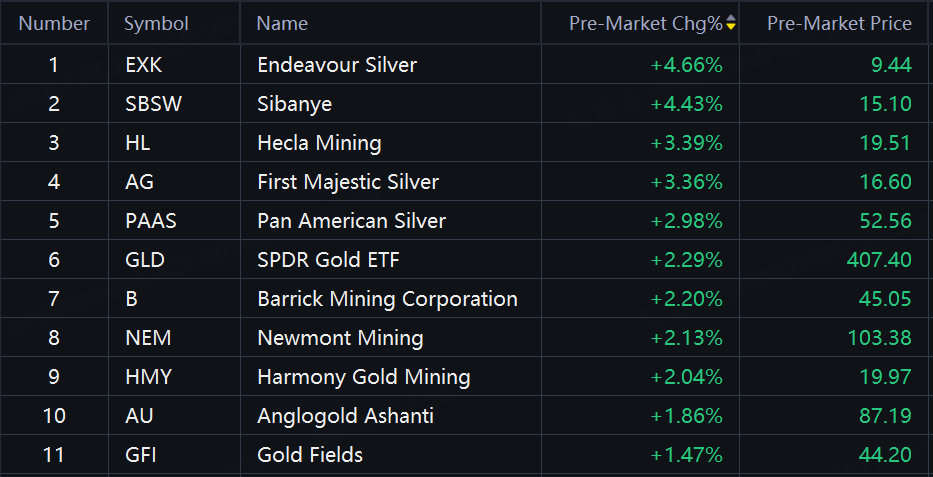Open the GFI ticker symbol
The image size is (933, 477).
(x=141, y=455)
